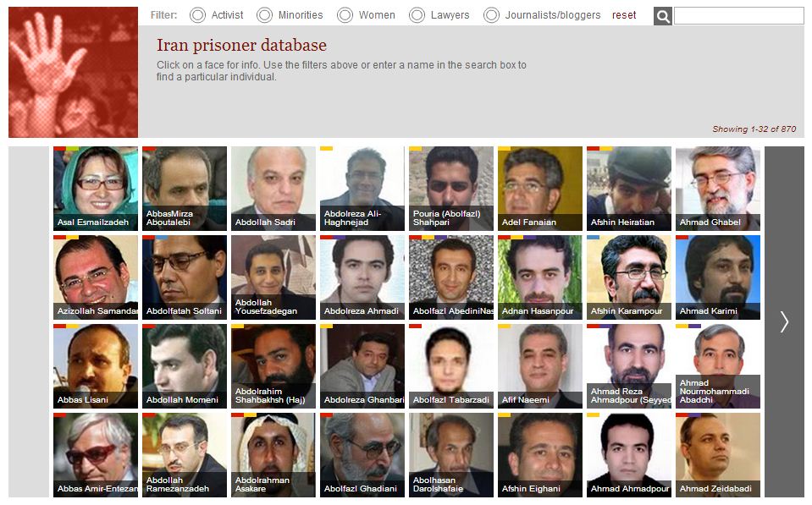The width and height of the screenshot is (812, 505).
Task: Open Abbas Lisani's prisoner entry
Action: [x=96, y=366]
